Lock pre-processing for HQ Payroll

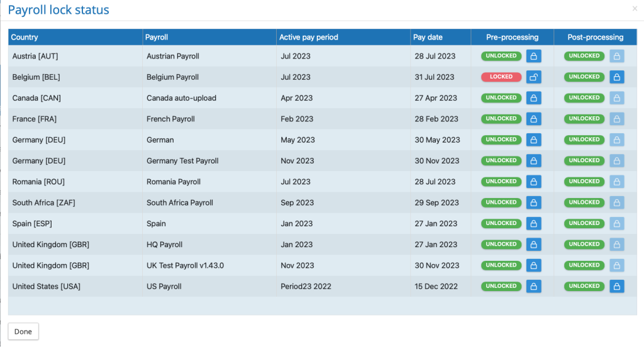coord(533,244)
